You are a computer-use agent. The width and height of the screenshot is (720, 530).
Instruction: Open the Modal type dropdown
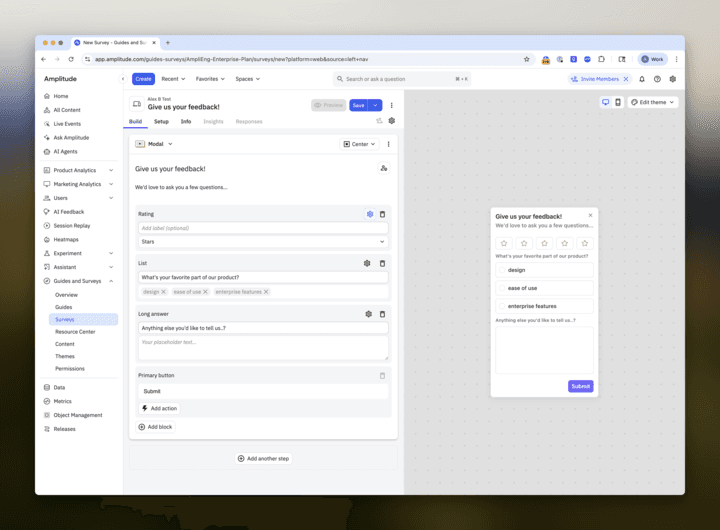(154, 144)
